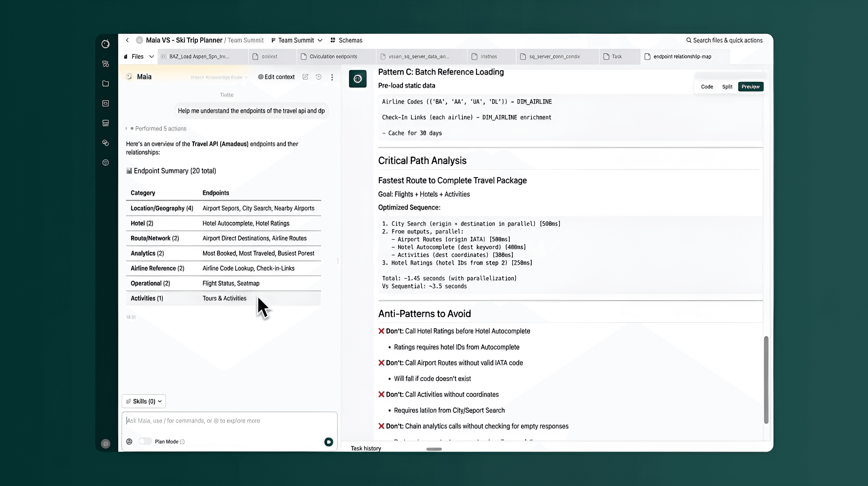The width and height of the screenshot is (868, 486).
Task: Click Pattern C: Batch Reference Loading heading
Action: (x=441, y=72)
